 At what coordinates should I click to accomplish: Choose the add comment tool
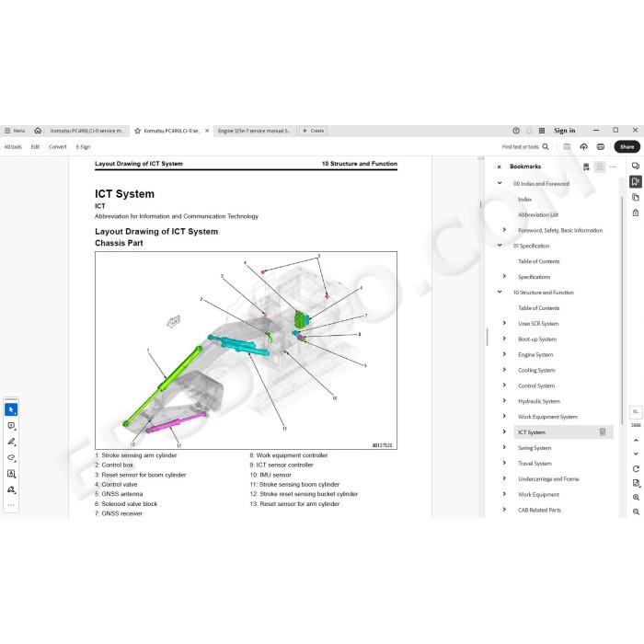tap(11, 425)
